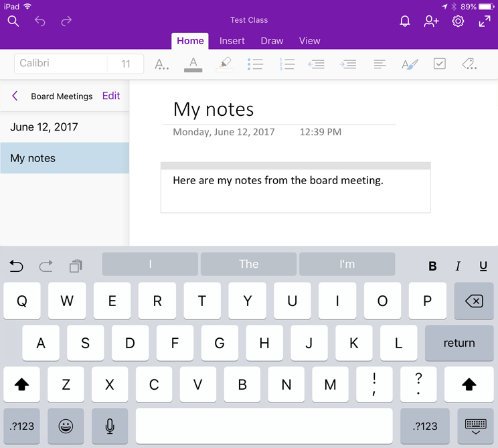Change font size 11
This screenshot has width=498, height=448.
pyautogui.click(x=125, y=64)
